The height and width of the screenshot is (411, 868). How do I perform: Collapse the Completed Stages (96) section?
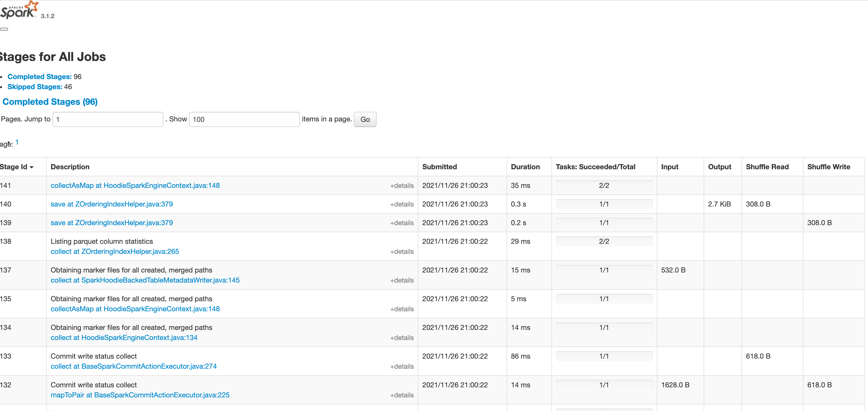tap(50, 102)
